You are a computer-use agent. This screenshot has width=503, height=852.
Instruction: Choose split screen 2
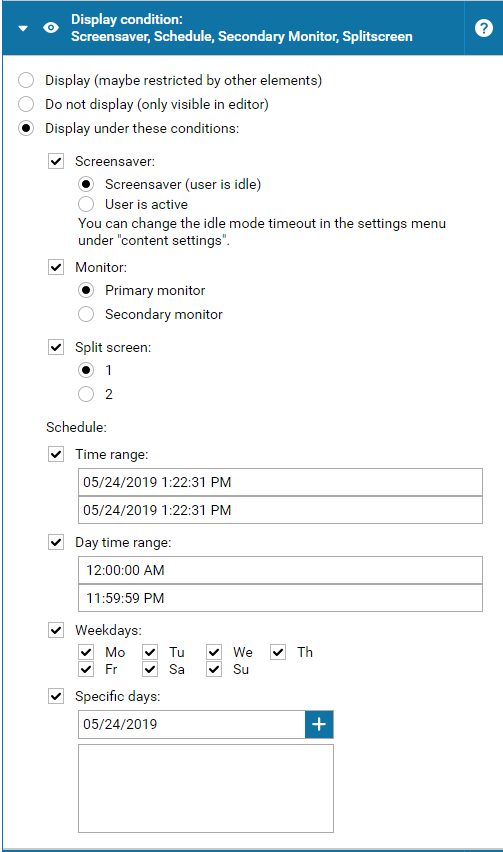pos(86,394)
